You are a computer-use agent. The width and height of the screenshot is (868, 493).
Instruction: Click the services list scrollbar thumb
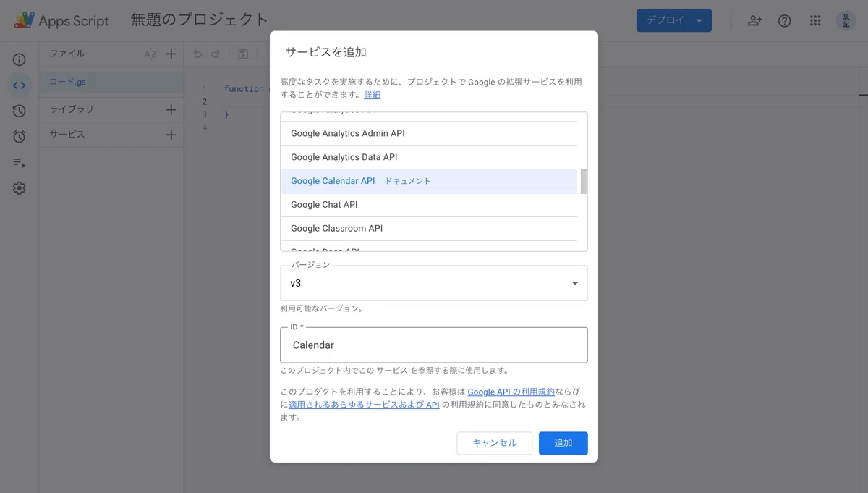(x=584, y=182)
